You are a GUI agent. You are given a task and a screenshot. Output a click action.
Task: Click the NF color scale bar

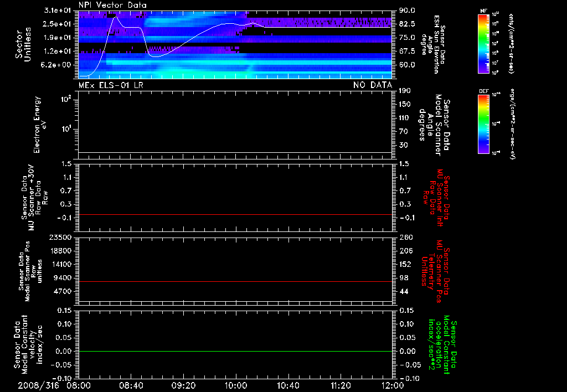[483, 43]
